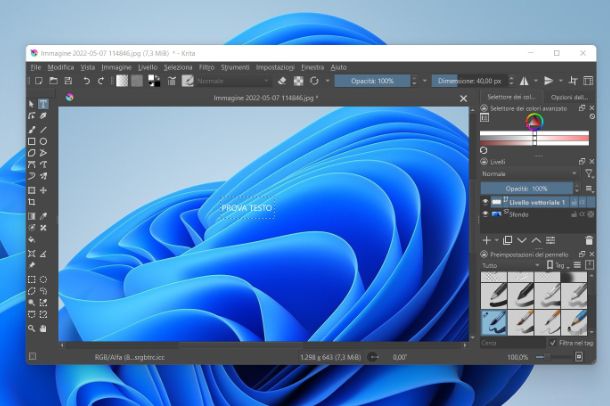Viewport: 610px width, 406px height.
Task: Open the Tutto brush tag dropdown
Action: click(x=511, y=265)
